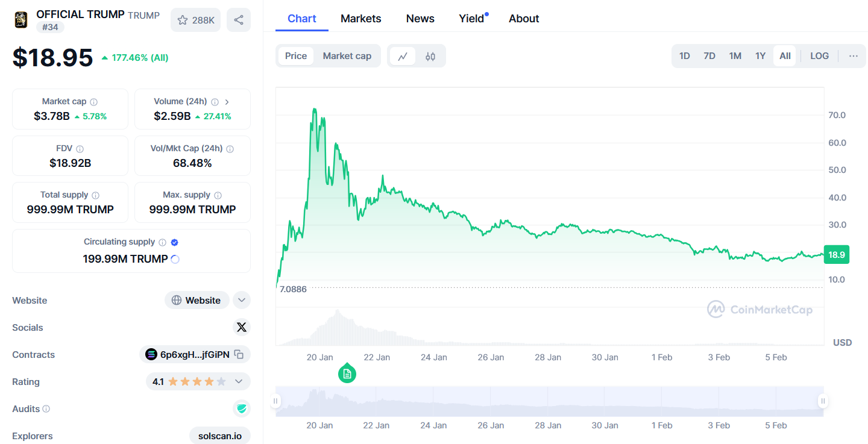Open Total supply info icon
The image size is (868, 444).
point(95,195)
